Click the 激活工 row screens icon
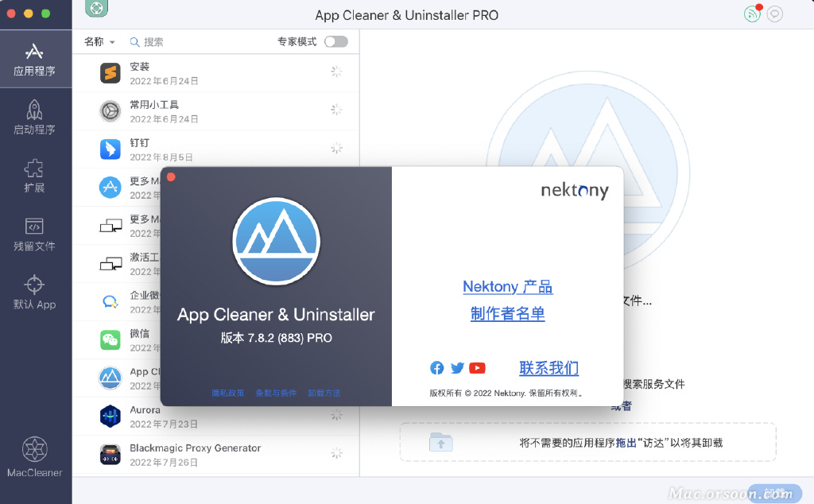 point(110,263)
